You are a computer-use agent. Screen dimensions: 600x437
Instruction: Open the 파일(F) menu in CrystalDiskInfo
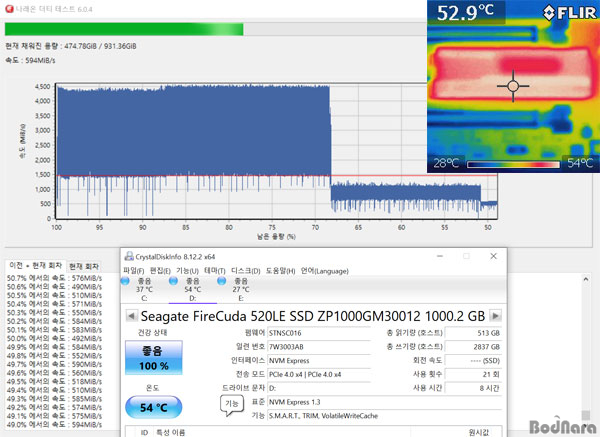click(134, 271)
